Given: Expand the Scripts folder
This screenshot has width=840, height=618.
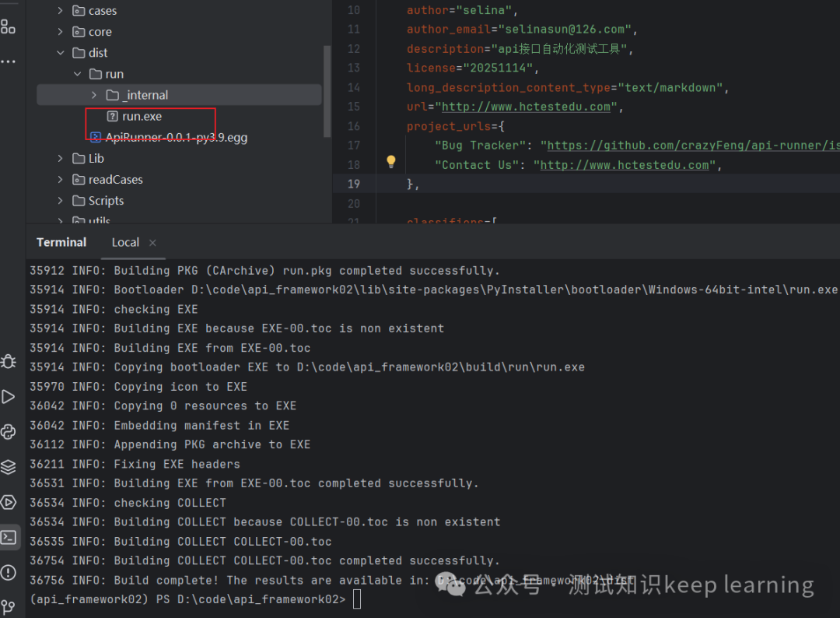Looking at the screenshot, I should point(60,201).
